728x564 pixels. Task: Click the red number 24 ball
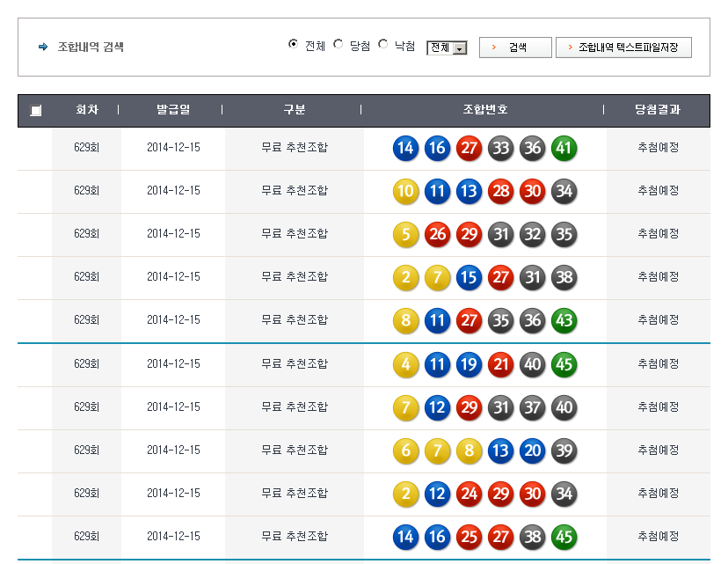tap(469, 493)
